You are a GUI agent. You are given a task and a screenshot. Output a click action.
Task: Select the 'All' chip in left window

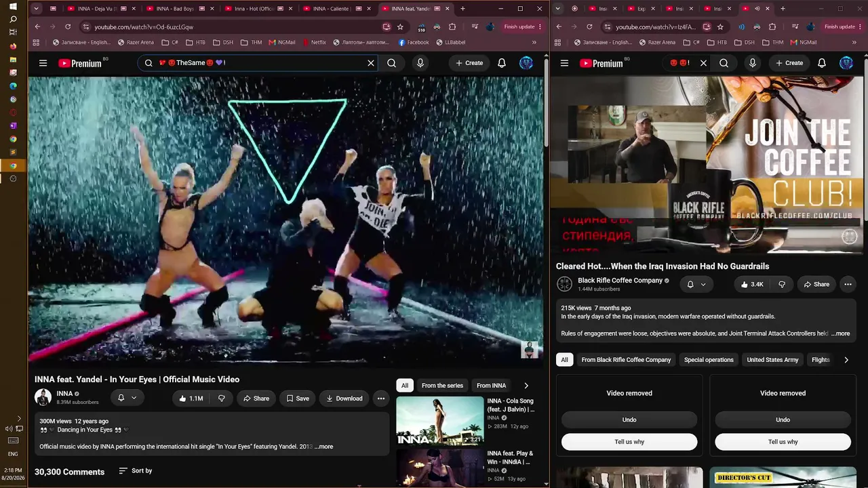click(x=405, y=386)
